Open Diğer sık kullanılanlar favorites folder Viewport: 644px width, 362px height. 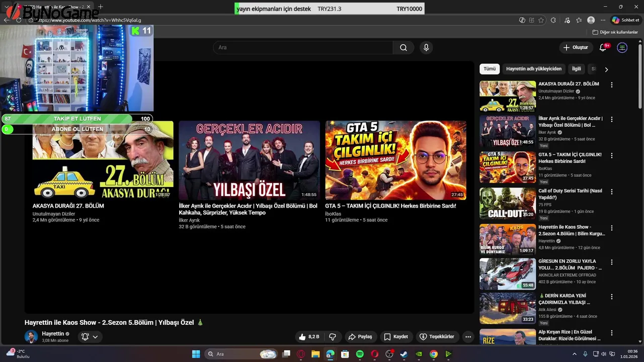tap(615, 32)
